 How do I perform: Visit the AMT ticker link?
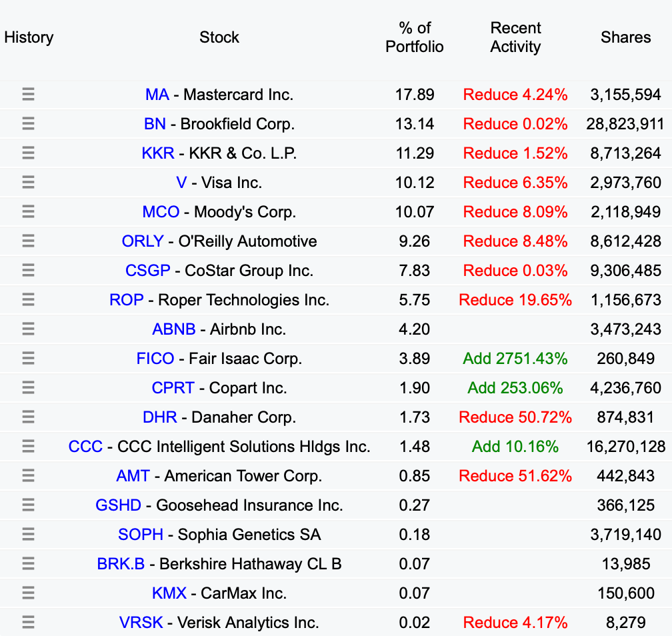coord(133,476)
